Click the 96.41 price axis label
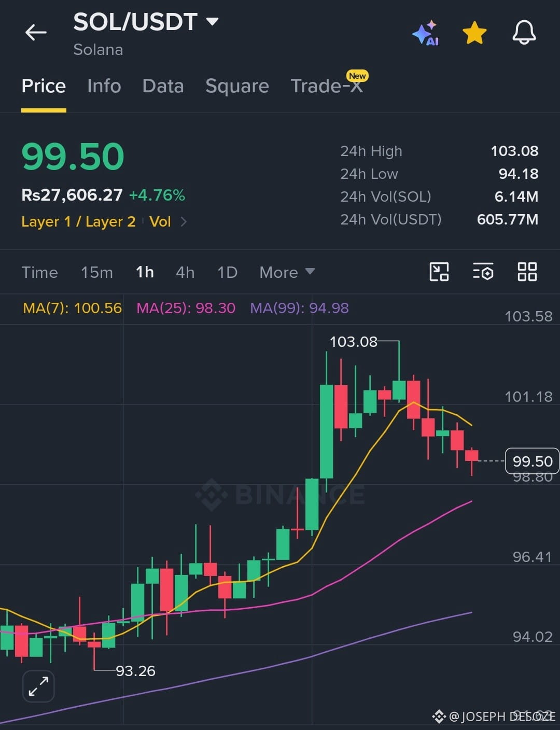560x730 pixels. [533, 557]
